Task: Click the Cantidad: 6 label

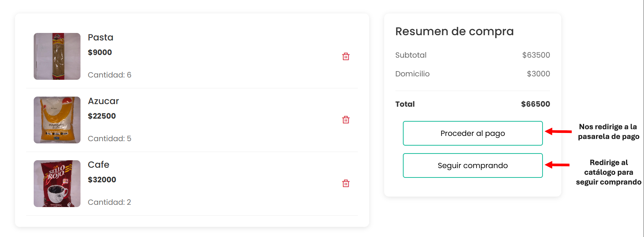Action: pos(109,75)
